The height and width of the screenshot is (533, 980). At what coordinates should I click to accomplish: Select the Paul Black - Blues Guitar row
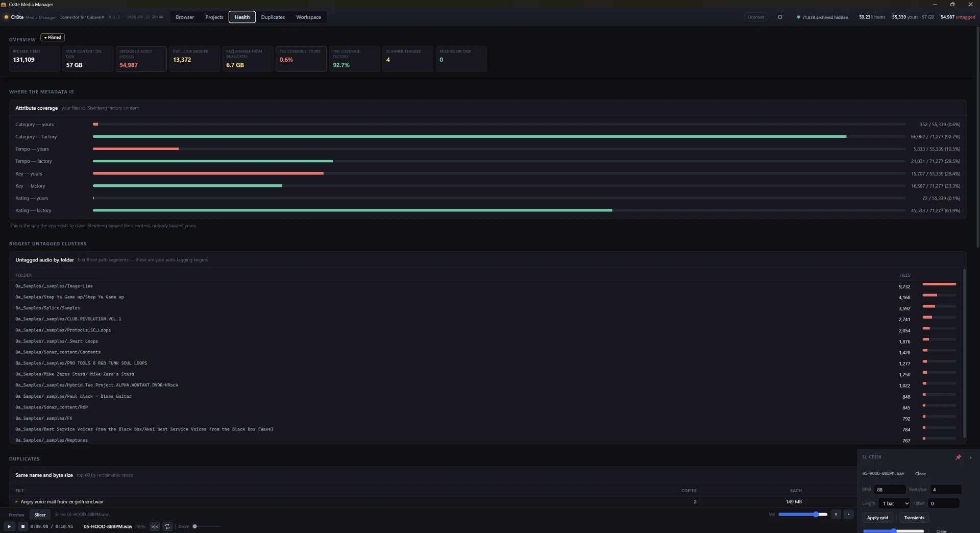tap(486, 396)
